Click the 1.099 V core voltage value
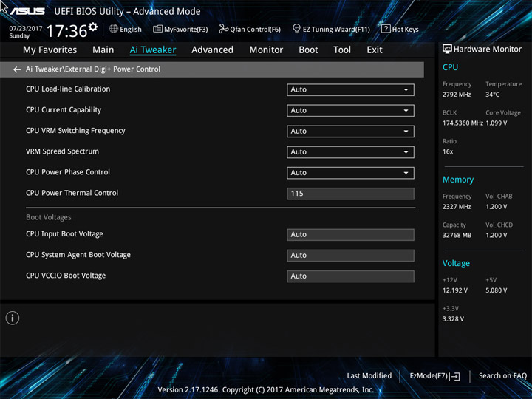Screen dimensions: 532x399 [x=496, y=123]
